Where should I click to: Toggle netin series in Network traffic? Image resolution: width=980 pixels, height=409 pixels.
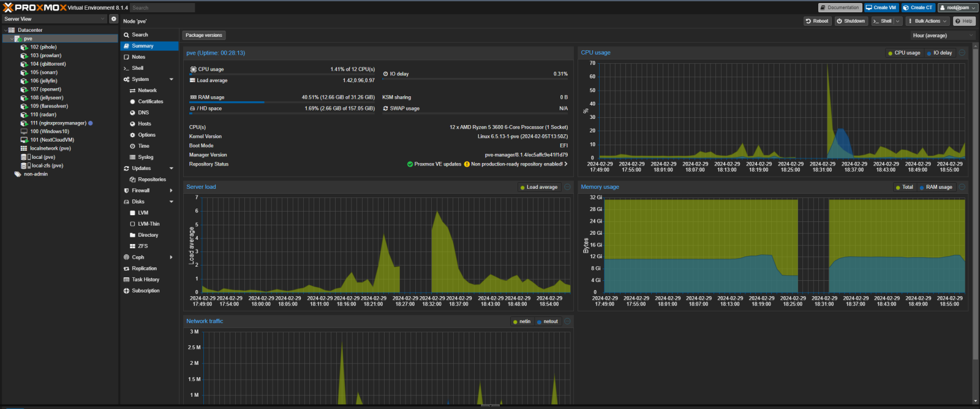coord(521,321)
